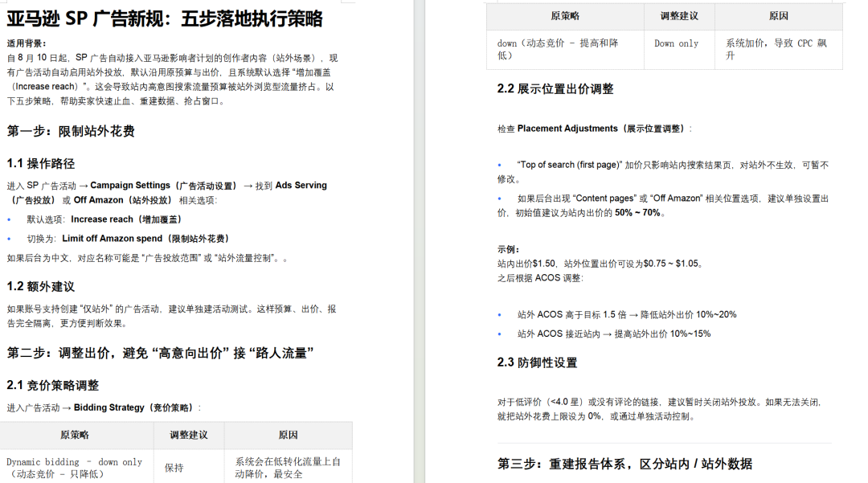The width and height of the screenshot is (868, 483).
Task: Click "原策略" header above the 提高和降低 cell
Action: point(565,16)
